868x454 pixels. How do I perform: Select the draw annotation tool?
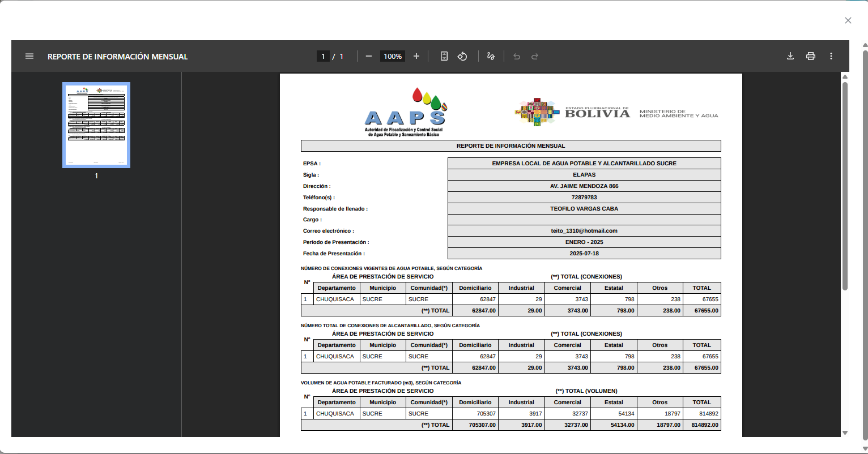click(x=491, y=56)
